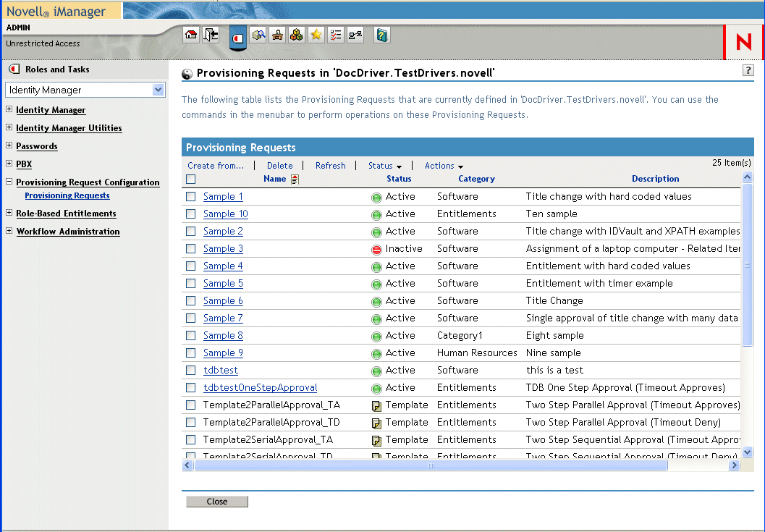Open Favorites star icon
The image size is (765, 532).
click(x=316, y=35)
